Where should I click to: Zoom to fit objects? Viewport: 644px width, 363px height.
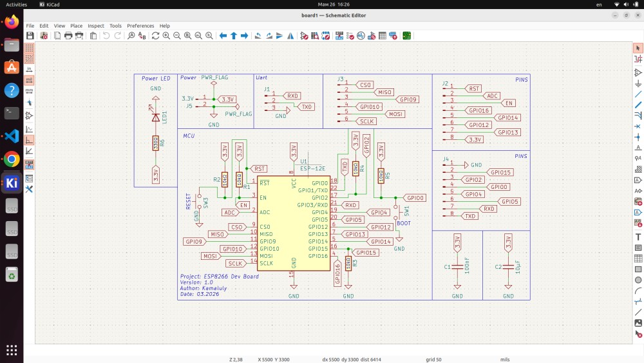tap(198, 35)
